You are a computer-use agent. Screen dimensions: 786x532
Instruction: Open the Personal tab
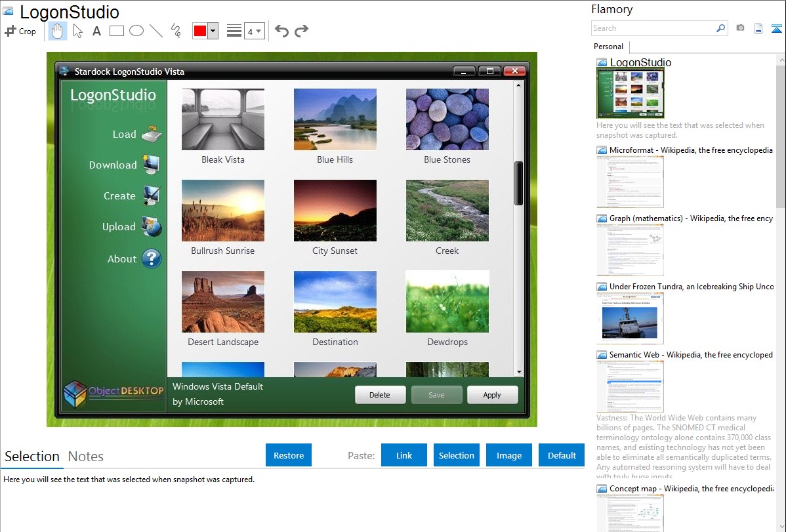[609, 47]
